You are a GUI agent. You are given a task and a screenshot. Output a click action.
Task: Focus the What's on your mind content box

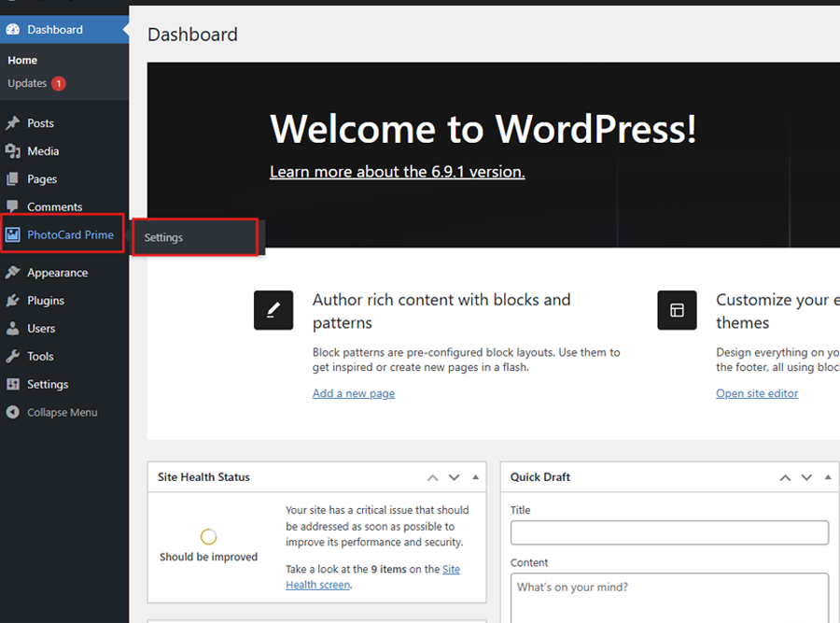(x=669, y=598)
